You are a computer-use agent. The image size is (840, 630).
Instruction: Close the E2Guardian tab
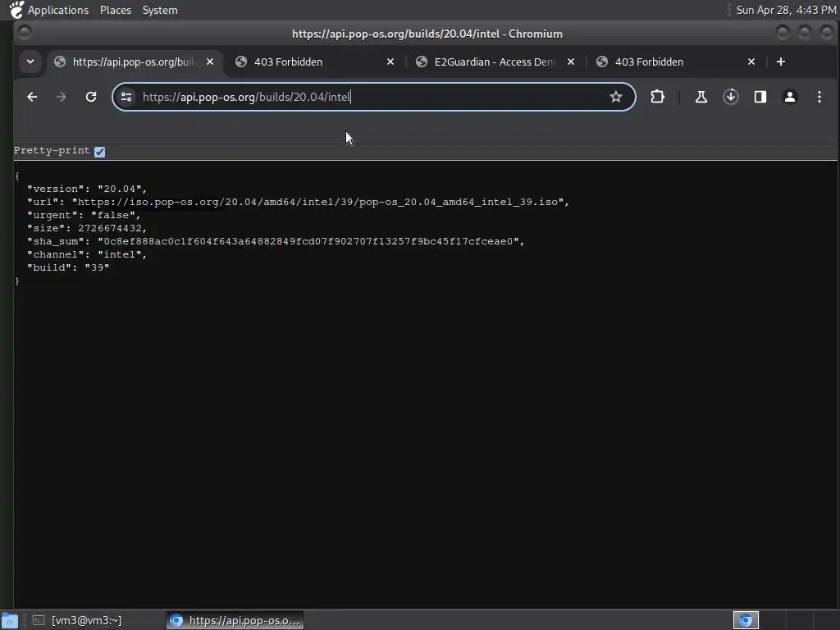pos(571,62)
